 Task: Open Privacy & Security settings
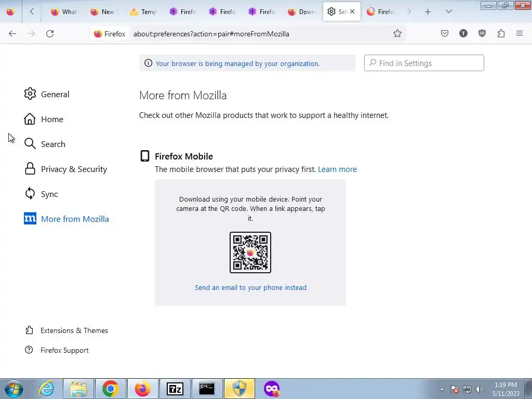tap(66, 169)
